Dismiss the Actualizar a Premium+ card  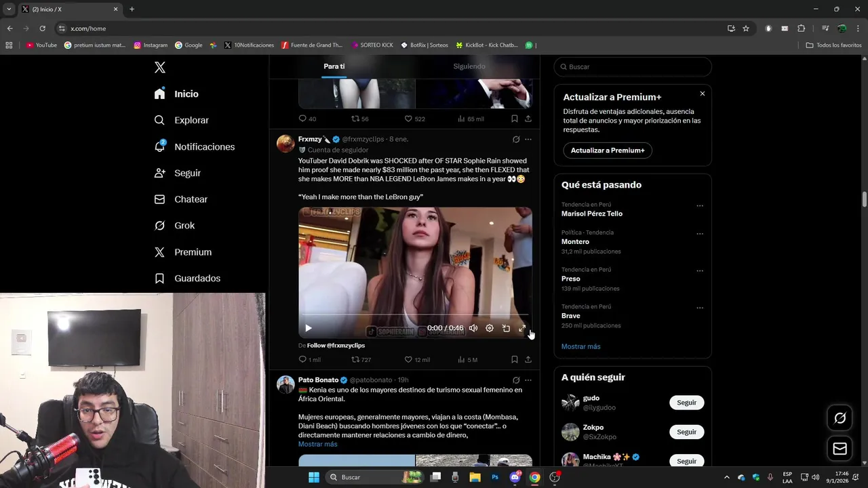coord(703,94)
